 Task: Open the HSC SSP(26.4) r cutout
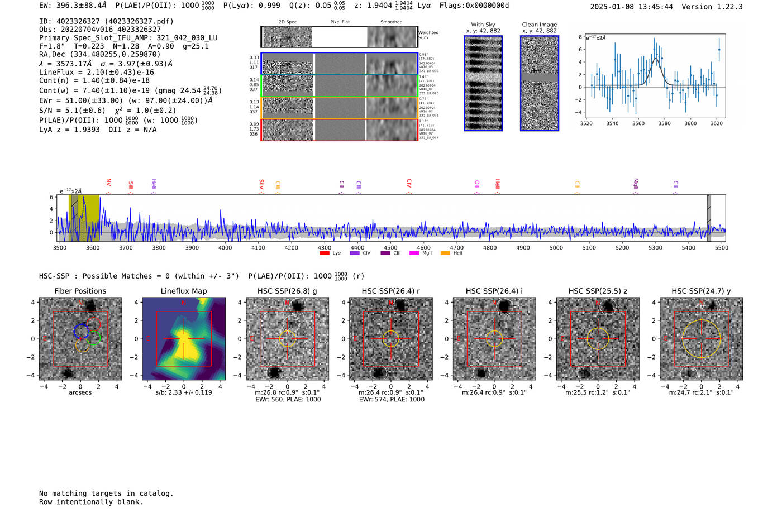[390, 339]
